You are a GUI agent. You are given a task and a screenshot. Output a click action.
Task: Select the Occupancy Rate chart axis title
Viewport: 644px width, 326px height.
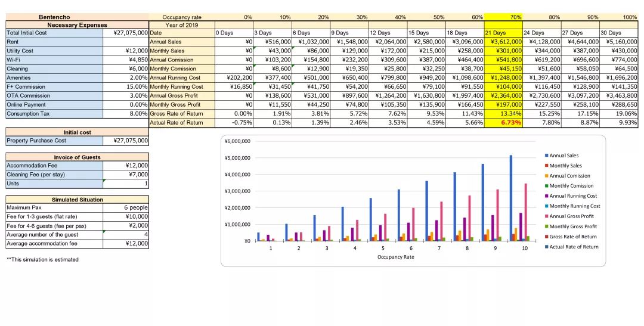click(397, 257)
